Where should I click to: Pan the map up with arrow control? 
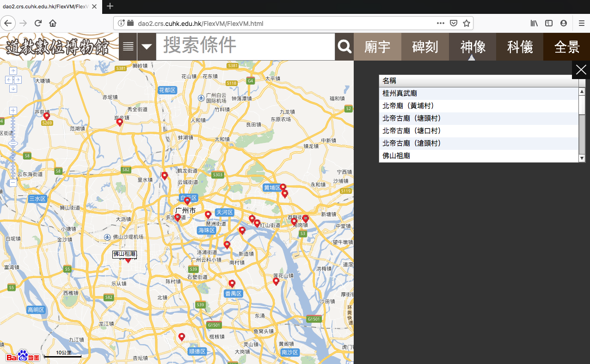coord(13,71)
